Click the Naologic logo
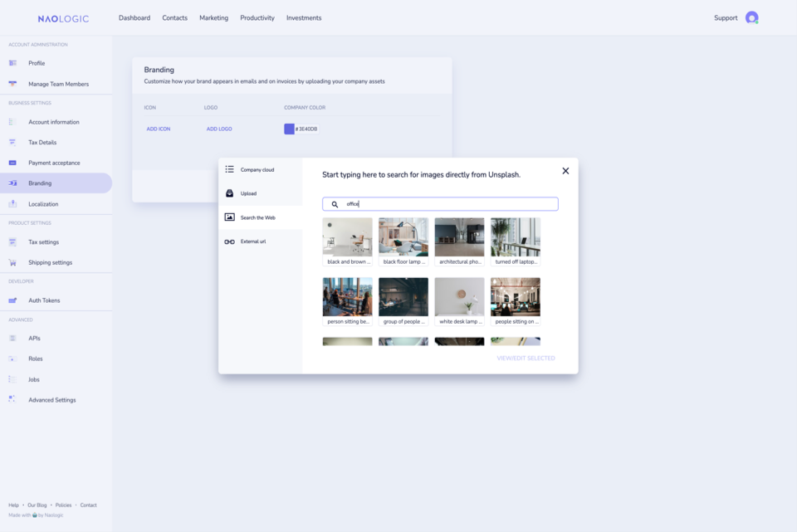This screenshot has width=797, height=532. [63, 19]
